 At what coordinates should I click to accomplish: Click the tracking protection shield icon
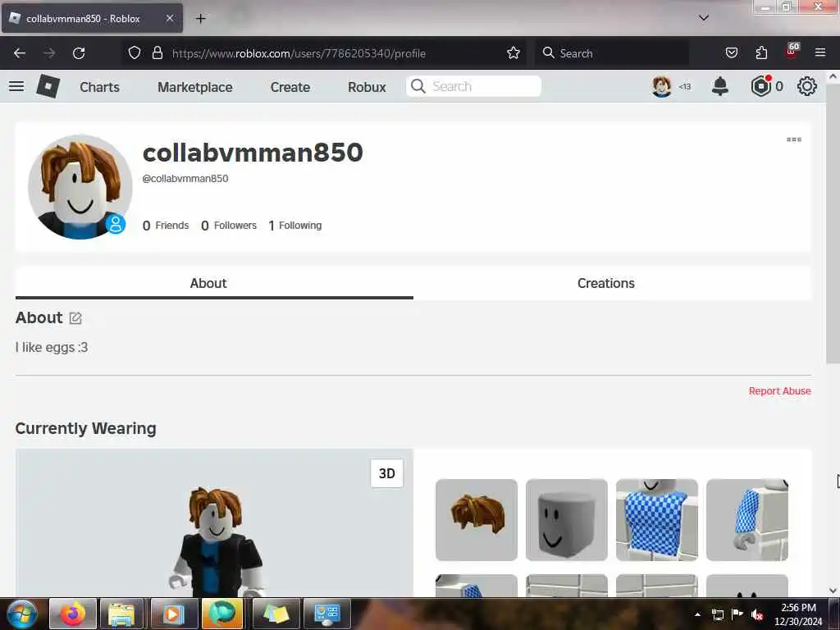(x=135, y=53)
